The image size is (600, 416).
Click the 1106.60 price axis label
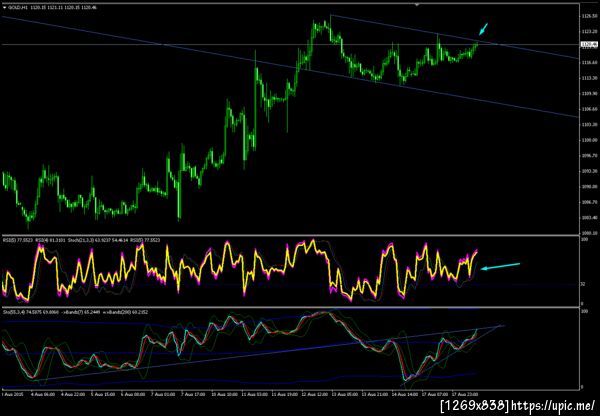pos(589,109)
